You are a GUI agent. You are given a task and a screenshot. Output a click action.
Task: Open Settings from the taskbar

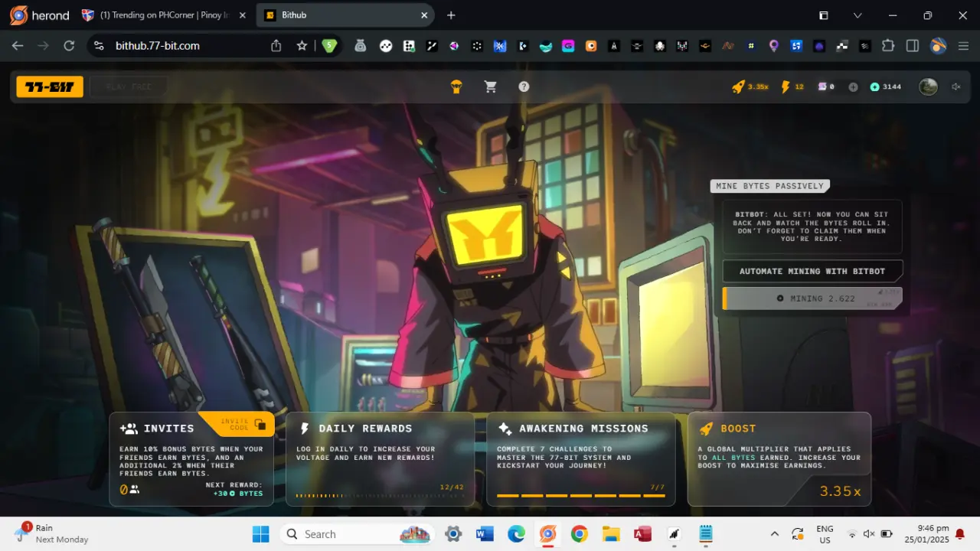(x=452, y=534)
